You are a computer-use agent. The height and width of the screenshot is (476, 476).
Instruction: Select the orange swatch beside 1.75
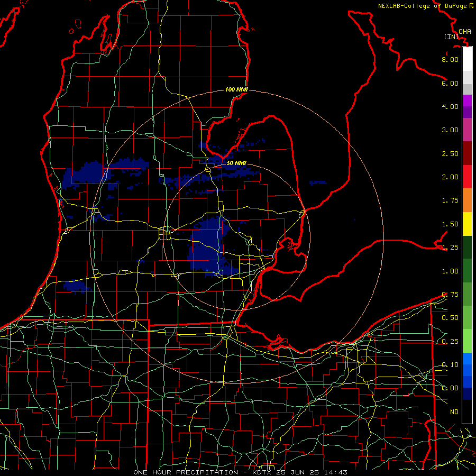[x=467, y=200]
